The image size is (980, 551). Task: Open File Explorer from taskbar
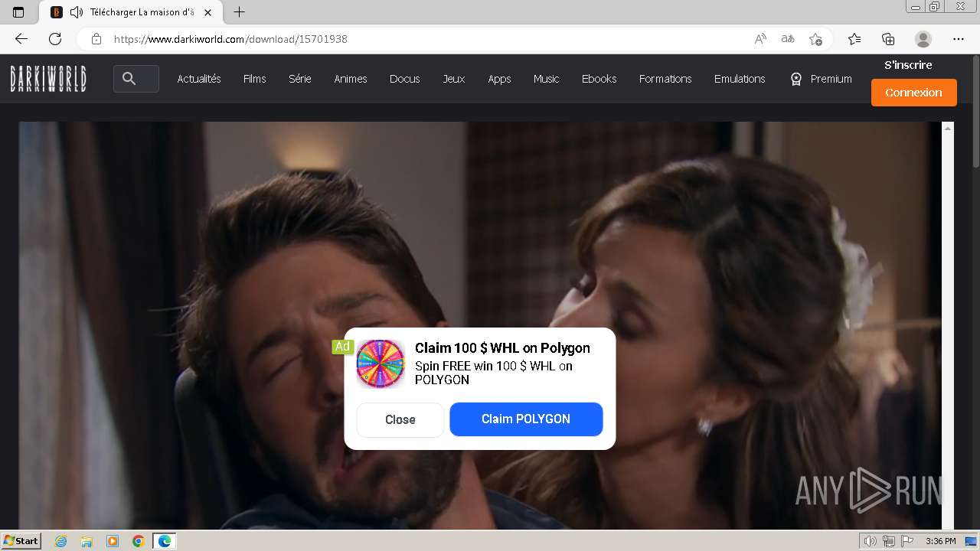(87, 541)
